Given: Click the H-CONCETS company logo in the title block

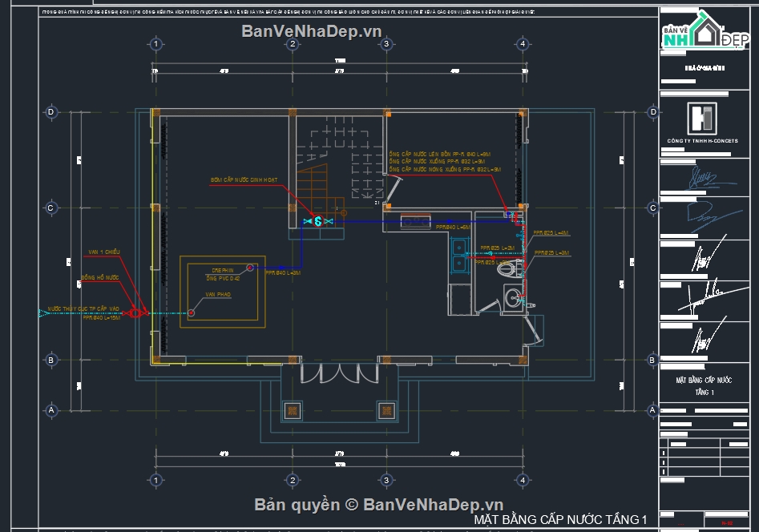Looking at the screenshot, I should (x=704, y=119).
